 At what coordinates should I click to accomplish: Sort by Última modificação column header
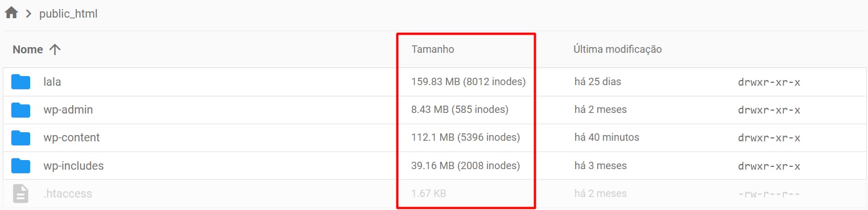617,49
